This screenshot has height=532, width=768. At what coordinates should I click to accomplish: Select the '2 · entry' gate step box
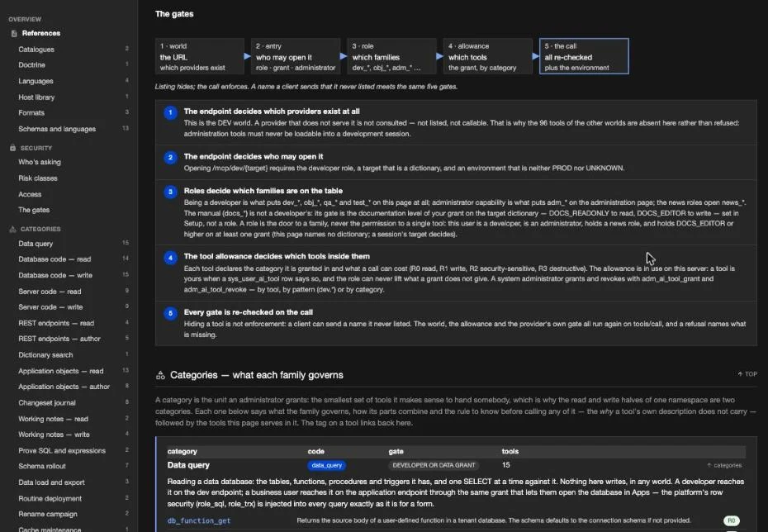(296, 56)
